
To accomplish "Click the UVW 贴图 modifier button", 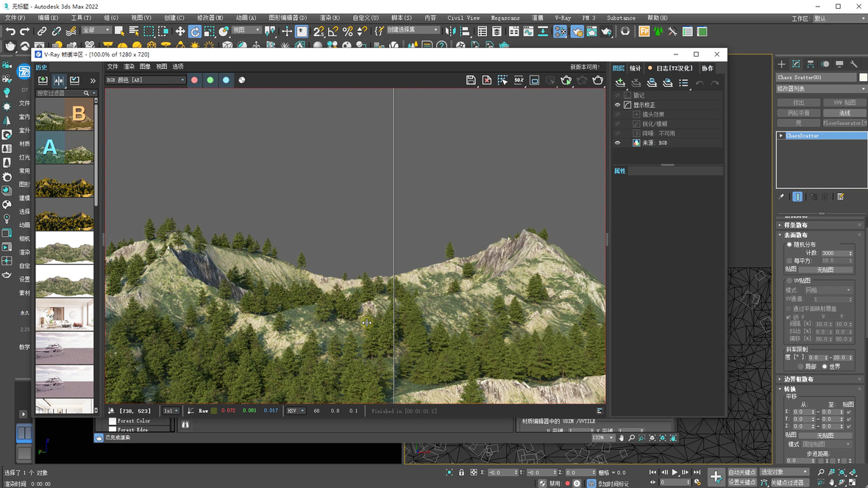I will point(844,103).
